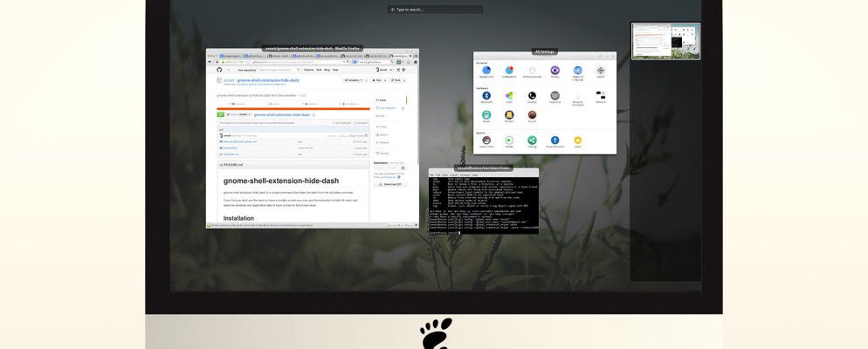Open Background settings in All Settings
The height and width of the screenshot is (349, 868).
[486, 72]
